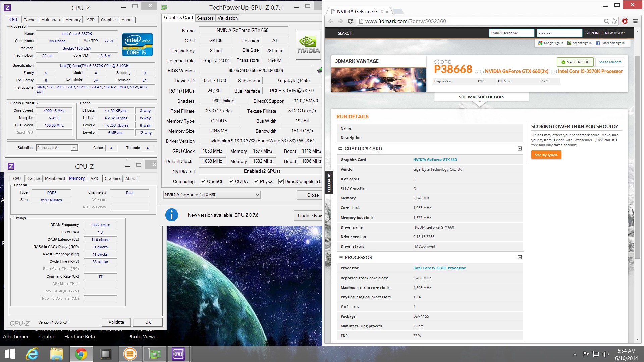Close the NVIDIA GeForce GTX browser tab
This screenshot has width=644, height=362.
click(387, 12)
